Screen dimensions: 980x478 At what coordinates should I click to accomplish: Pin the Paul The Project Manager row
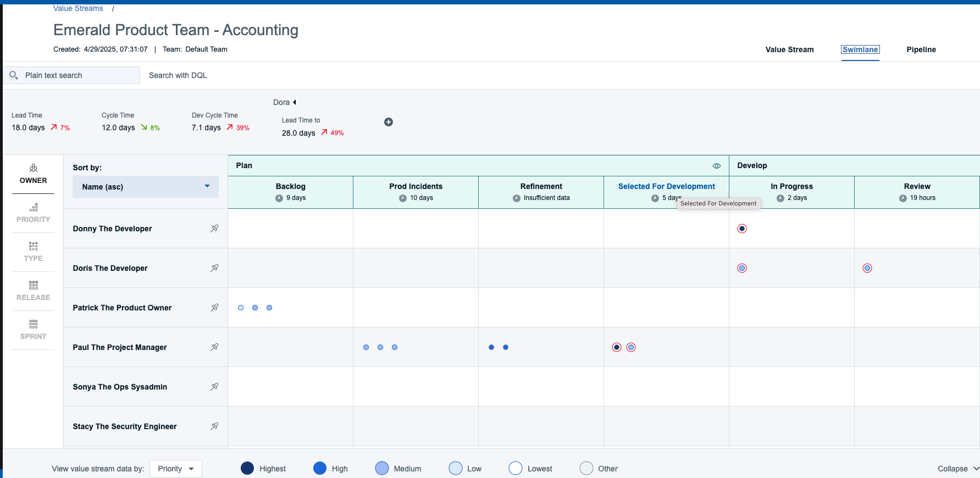(214, 347)
